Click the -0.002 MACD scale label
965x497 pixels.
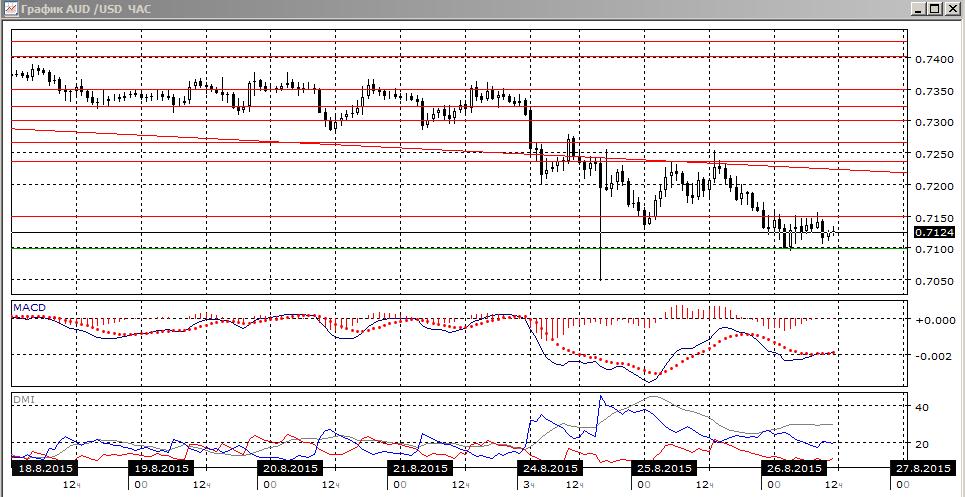point(935,356)
